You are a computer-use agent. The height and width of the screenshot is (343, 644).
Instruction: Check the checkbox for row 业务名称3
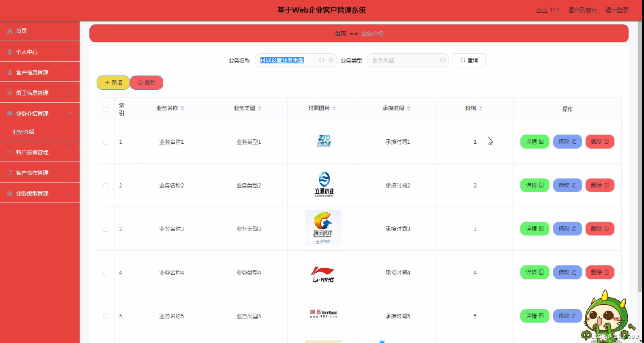tap(105, 229)
